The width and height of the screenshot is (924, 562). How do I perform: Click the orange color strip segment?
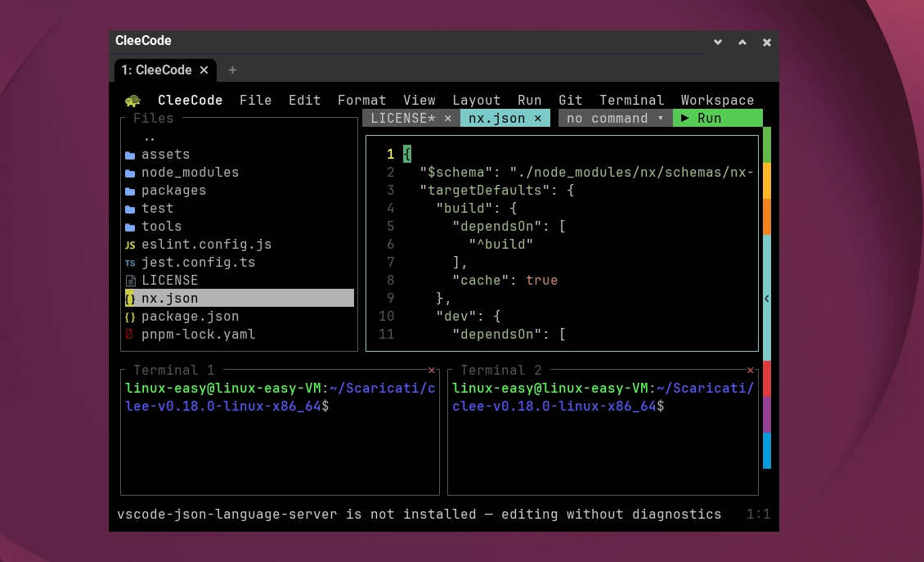click(x=767, y=217)
